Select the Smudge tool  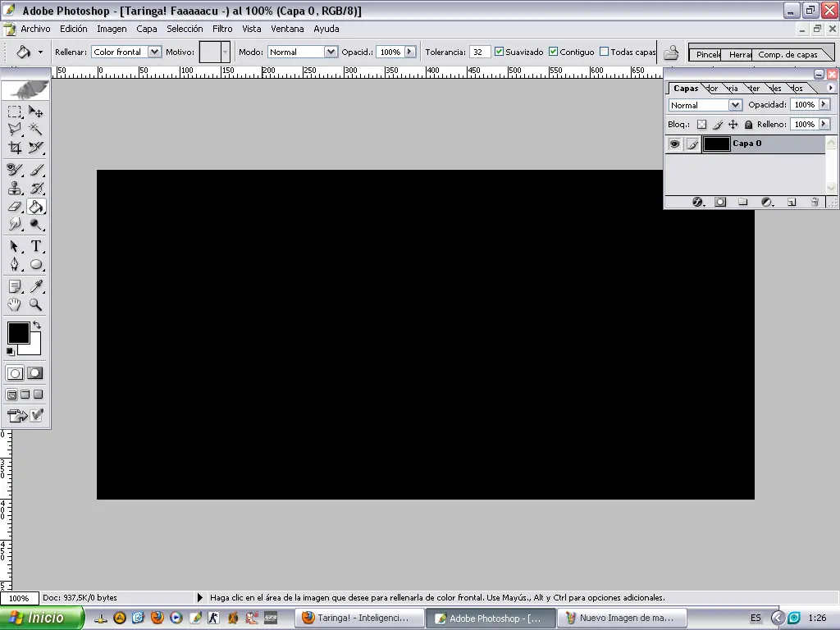tap(15, 224)
